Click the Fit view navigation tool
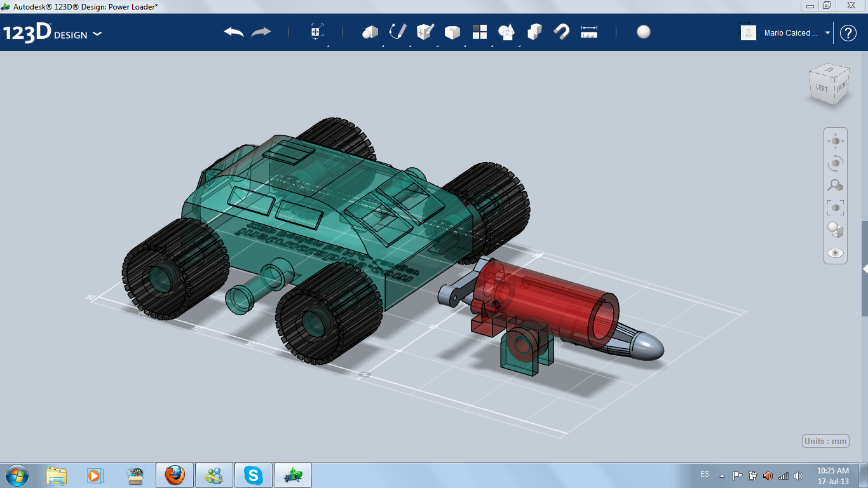868x488 pixels. [836, 207]
